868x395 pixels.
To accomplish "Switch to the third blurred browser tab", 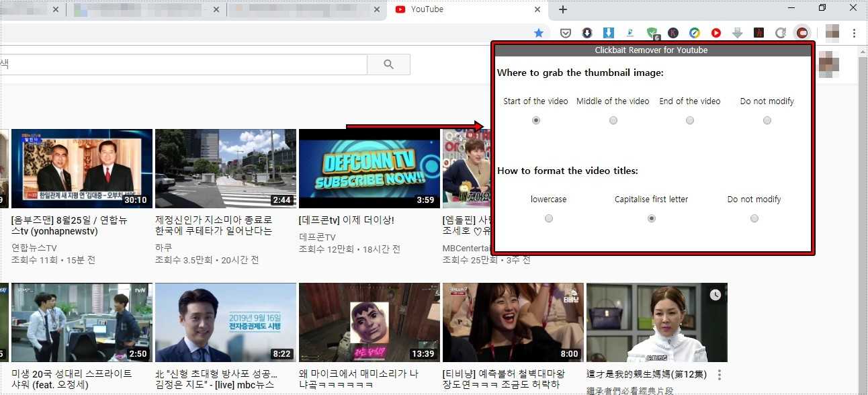I will 307,9.
